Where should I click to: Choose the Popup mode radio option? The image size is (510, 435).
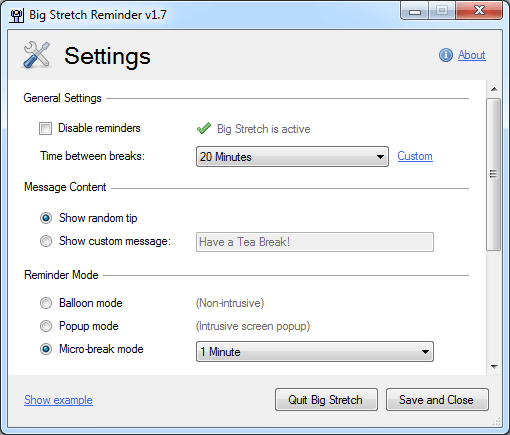click(x=46, y=326)
